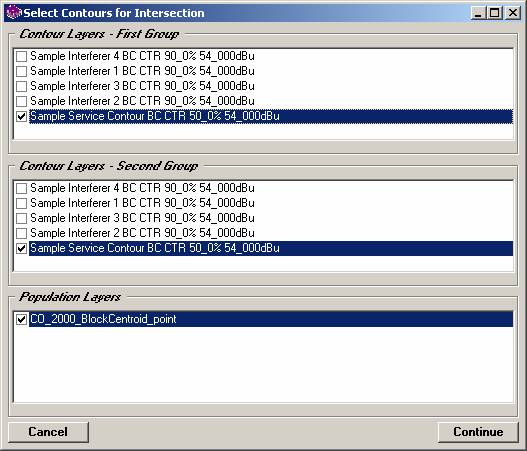The height and width of the screenshot is (451, 527).
Task: Minimize the Select Contours dialog
Action: tap(478, 13)
